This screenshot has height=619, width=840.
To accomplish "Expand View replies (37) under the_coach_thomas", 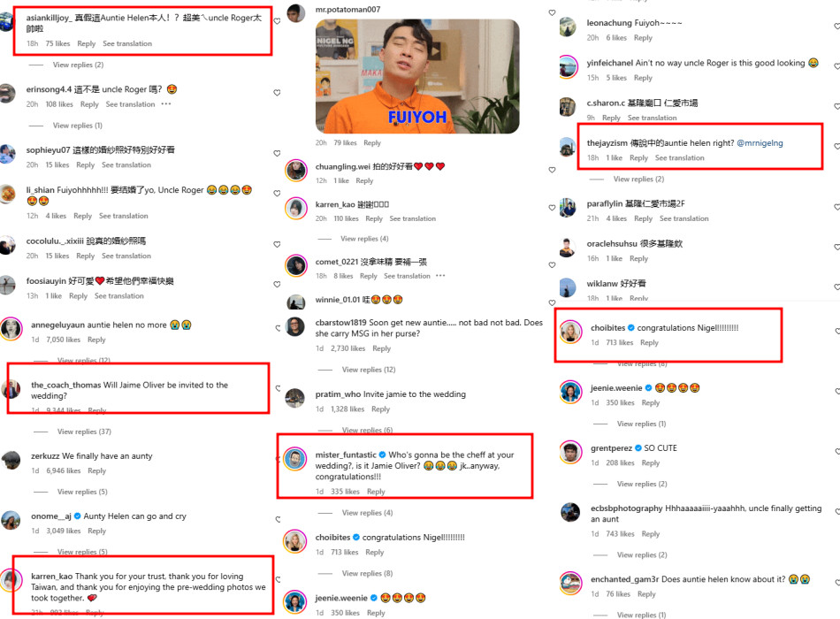I will tap(84, 432).
